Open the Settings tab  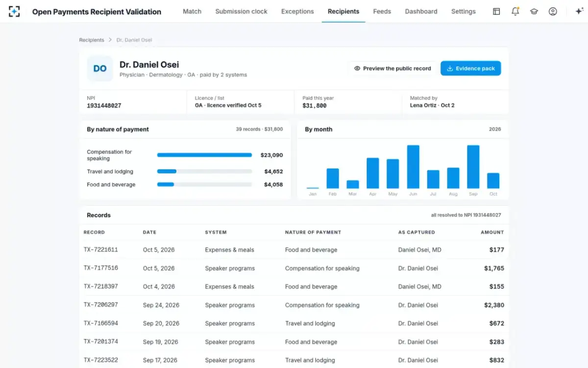(x=464, y=11)
